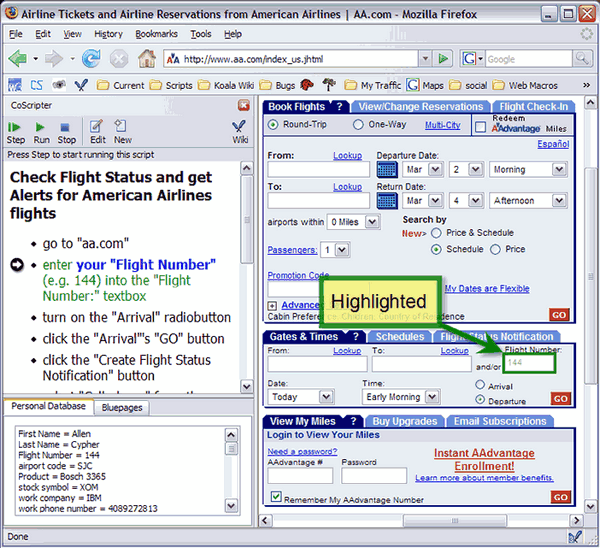This screenshot has width=600, height=548.
Task: Edit the current CoScripter script
Action: click(97, 132)
